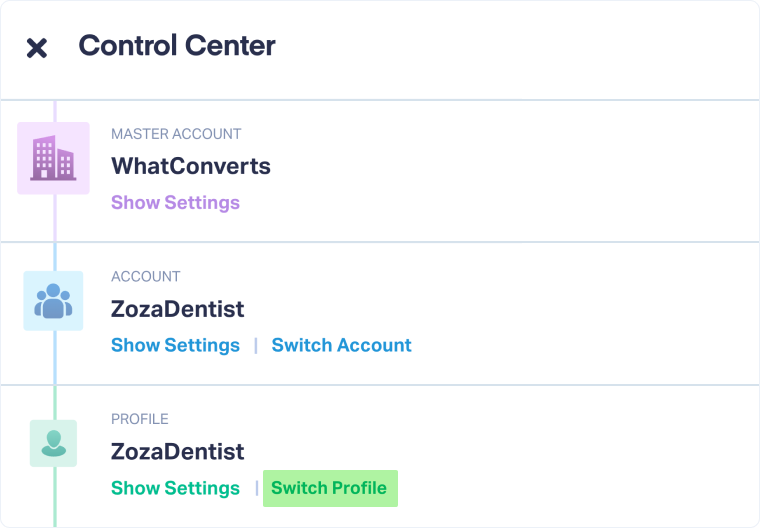
Task: Click the account people group icon
Action: tap(53, 300)
